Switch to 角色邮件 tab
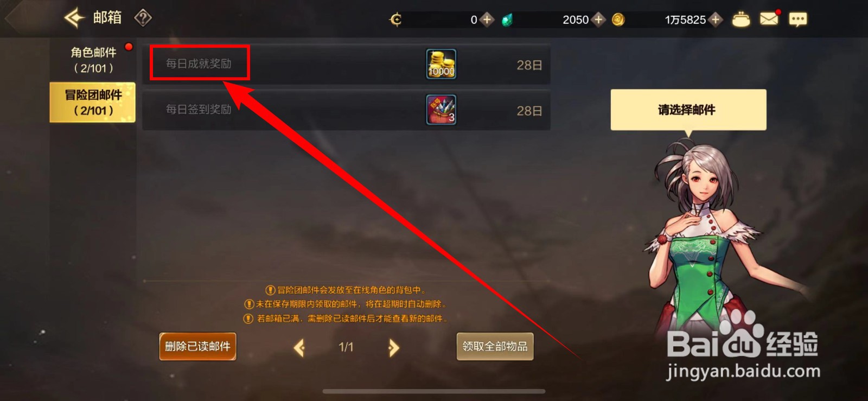 (93, 60)
